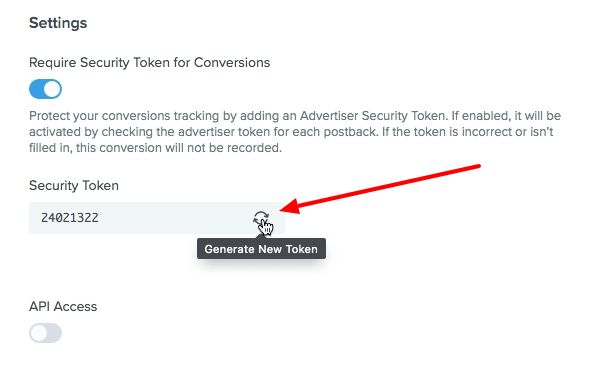Click the Require Security Token for Conversions label
The width and height of the screenshot is (591, 385).
pyautogui.click(x=150, y=63)
